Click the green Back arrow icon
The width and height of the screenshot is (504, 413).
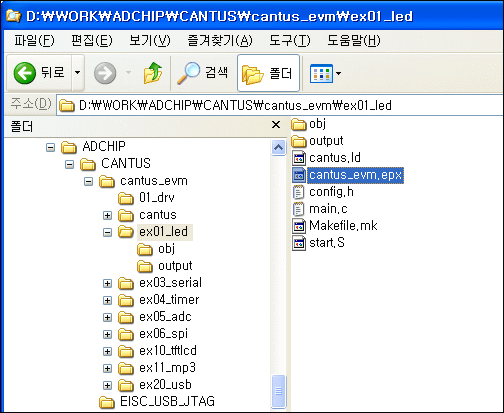pos(25,73)
